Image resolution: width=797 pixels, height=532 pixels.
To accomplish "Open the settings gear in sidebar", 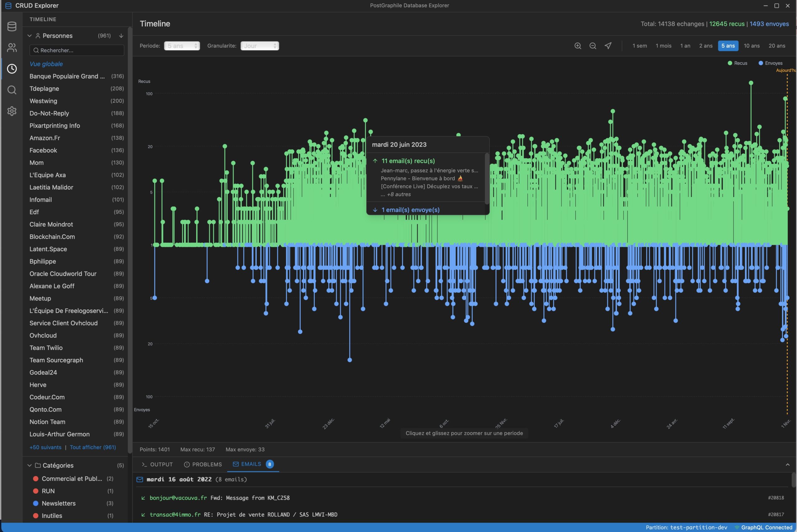I will (12, 111).
